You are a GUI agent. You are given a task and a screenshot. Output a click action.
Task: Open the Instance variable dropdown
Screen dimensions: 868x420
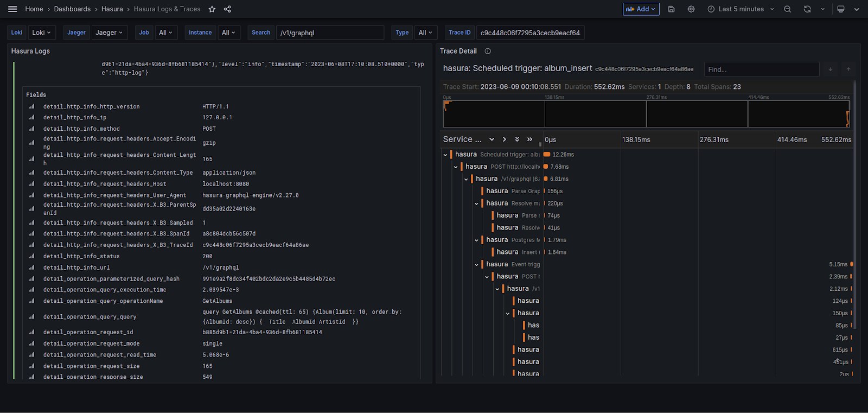(229, 33)
